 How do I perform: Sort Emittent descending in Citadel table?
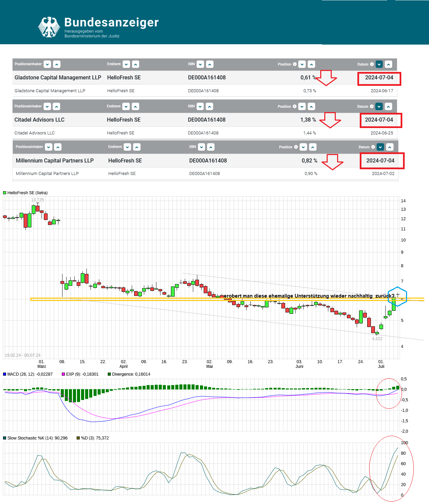point(126,106)
